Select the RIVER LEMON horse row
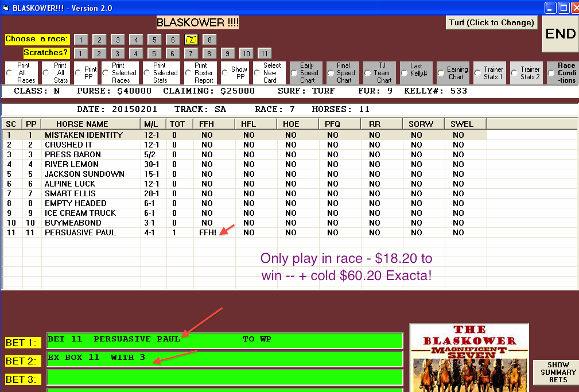 [x=244, y=164]
